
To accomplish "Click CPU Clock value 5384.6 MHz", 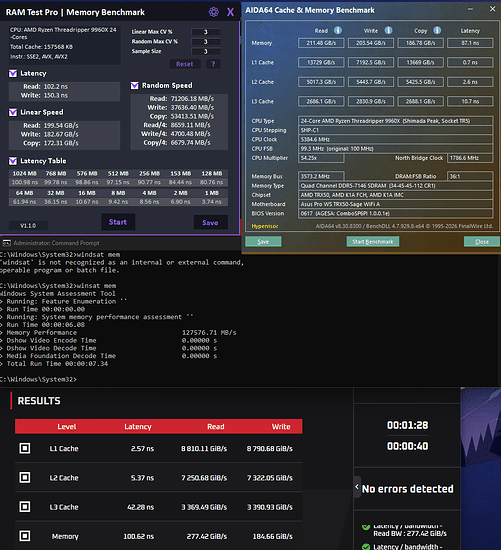I will click(x=395, y=139).
